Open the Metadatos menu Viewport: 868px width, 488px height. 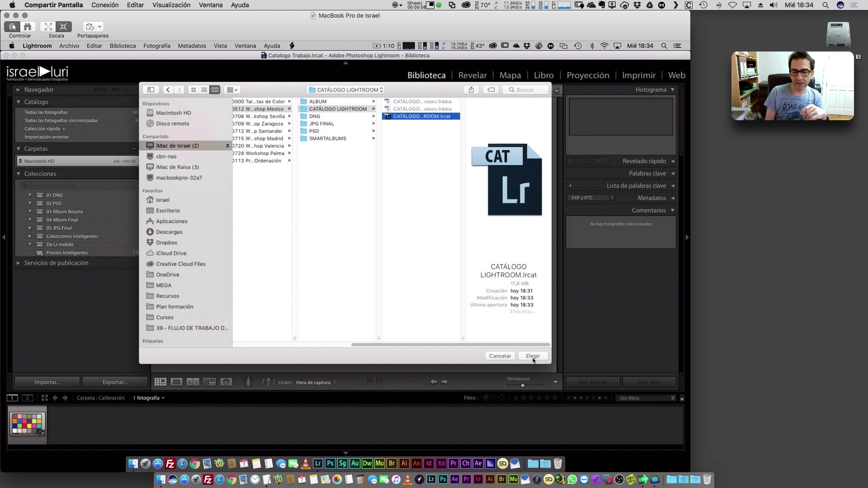click(192, 46)
